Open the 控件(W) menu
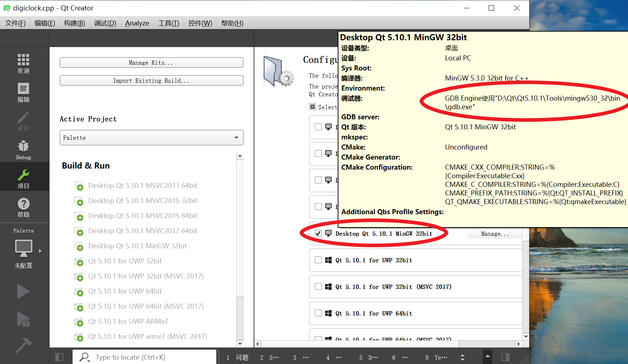This screenshot has height=364, width=628. coord(200,23)
